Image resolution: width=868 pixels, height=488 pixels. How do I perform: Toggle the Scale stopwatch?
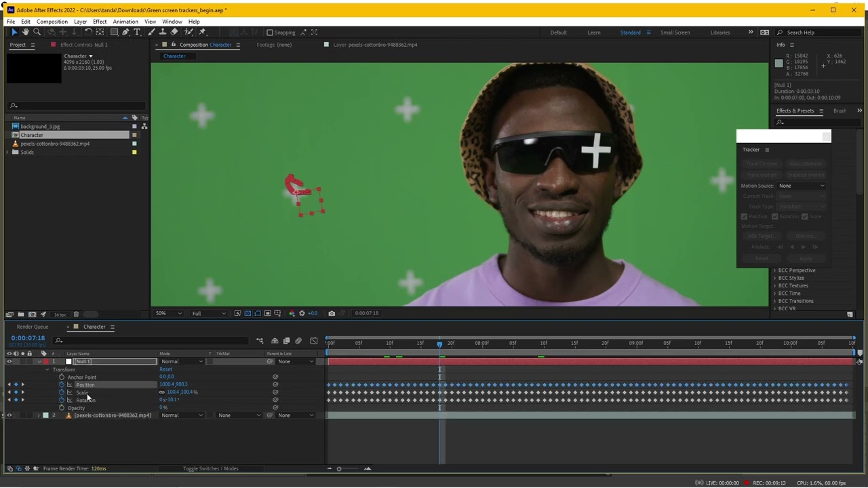[62, 392]
